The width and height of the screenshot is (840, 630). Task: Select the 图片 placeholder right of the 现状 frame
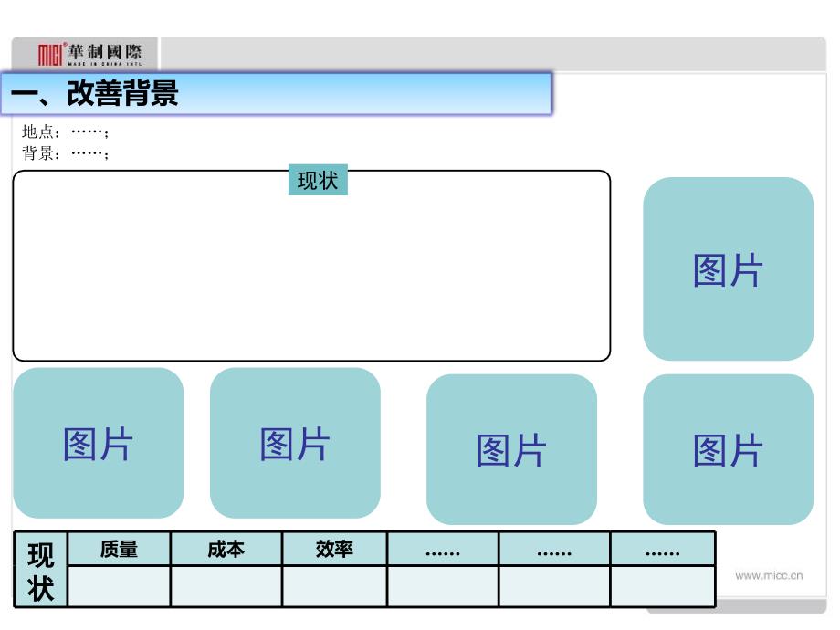pos(728,269)
